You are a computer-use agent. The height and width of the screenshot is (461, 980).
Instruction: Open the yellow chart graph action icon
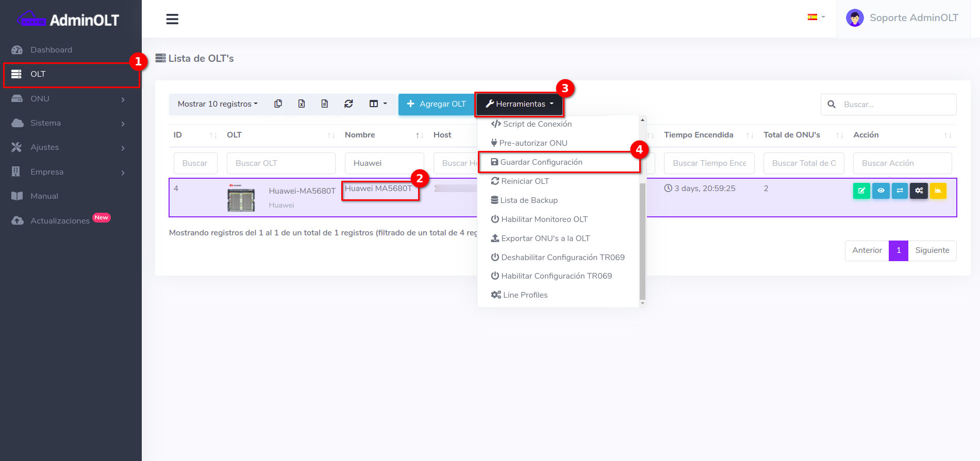pos(938,191)
